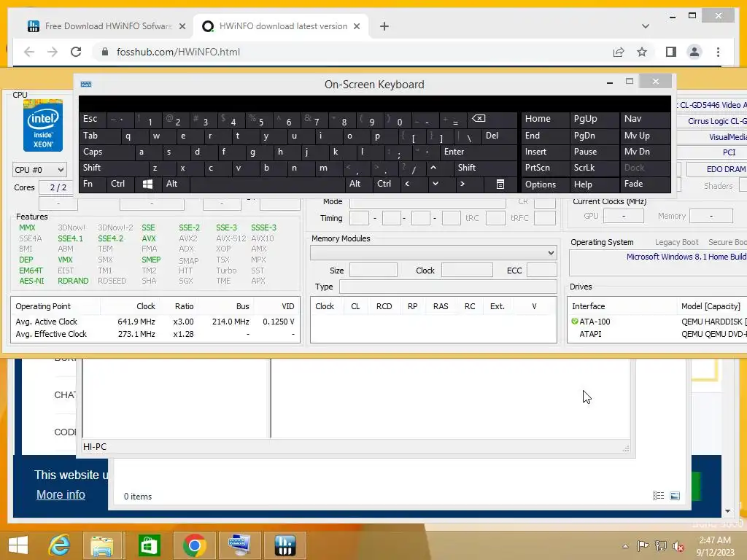The image size is (747, 560).
Task: Click the Intel Xeon CPU logo
Action: 43,125
